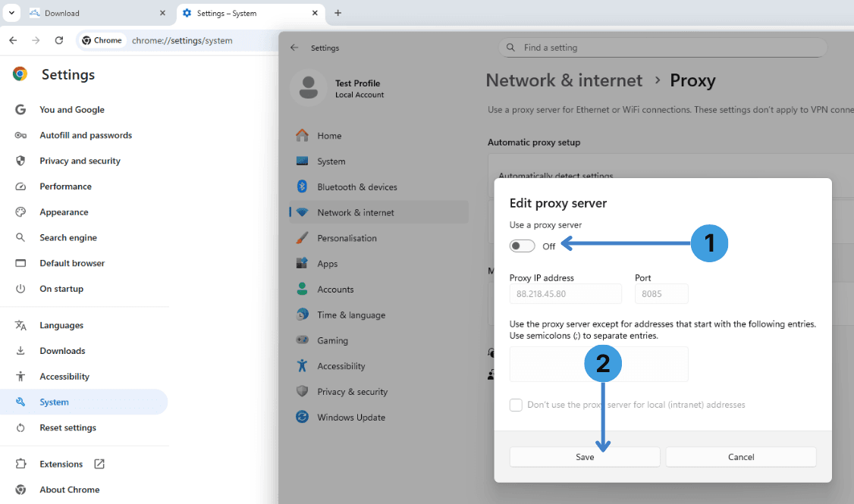Reload the page with refresh icon

tap(59, 40)
